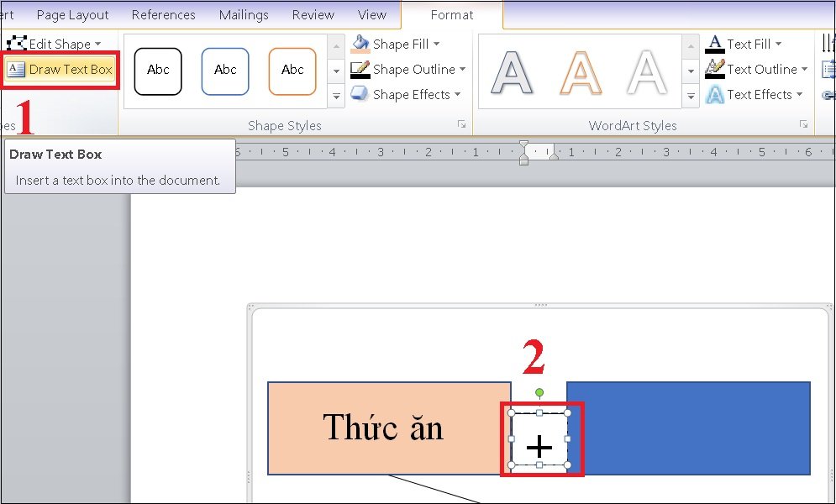Open the Shape Styles dialog launcher
836x504 pixels.
(462, 124)
